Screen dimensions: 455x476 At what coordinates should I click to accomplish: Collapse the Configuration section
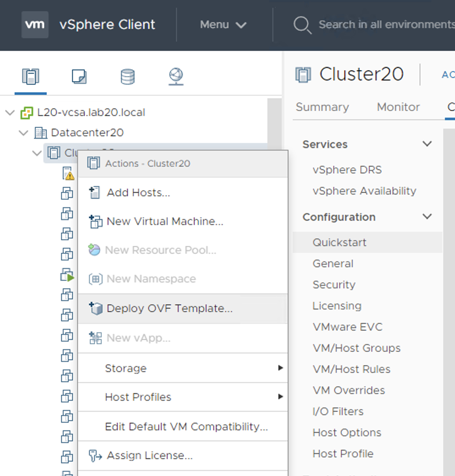[x=427, y=217]
